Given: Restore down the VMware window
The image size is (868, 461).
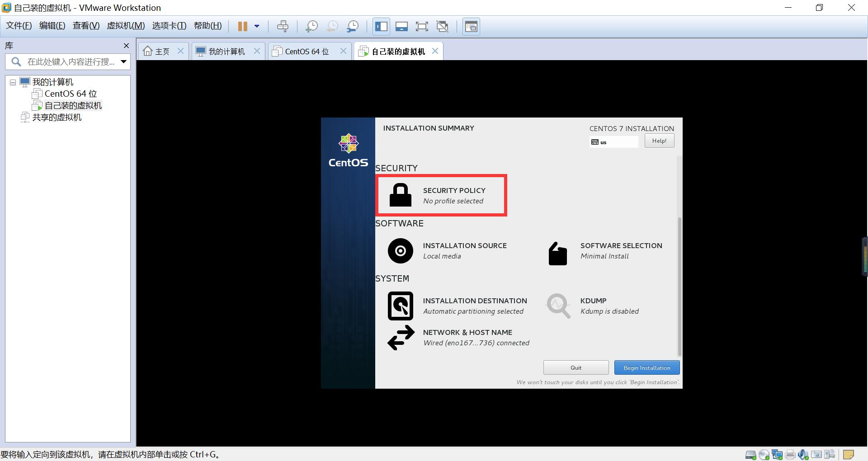Looking at the screenshot, I should [819, 8].
